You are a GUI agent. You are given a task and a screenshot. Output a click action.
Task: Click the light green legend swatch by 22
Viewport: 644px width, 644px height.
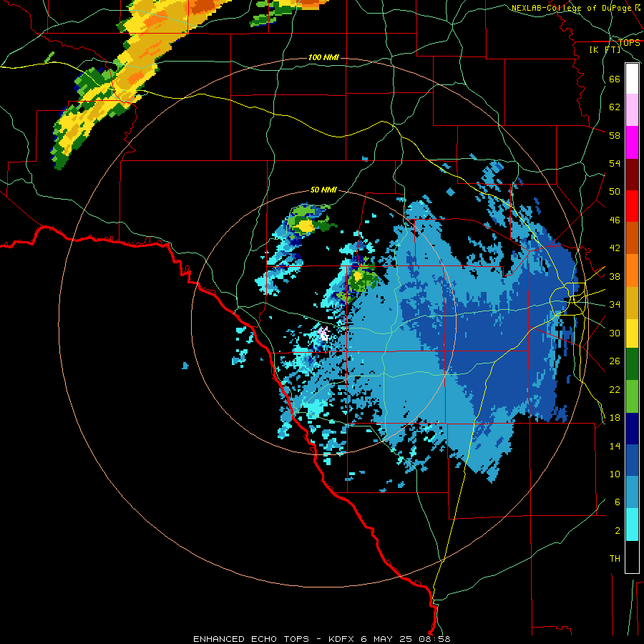click(632, 396)
